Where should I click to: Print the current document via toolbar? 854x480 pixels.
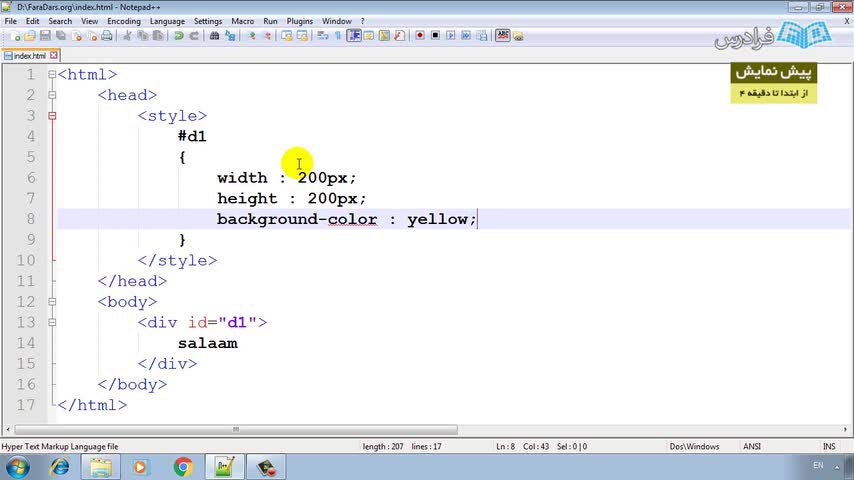click(107, 36)
